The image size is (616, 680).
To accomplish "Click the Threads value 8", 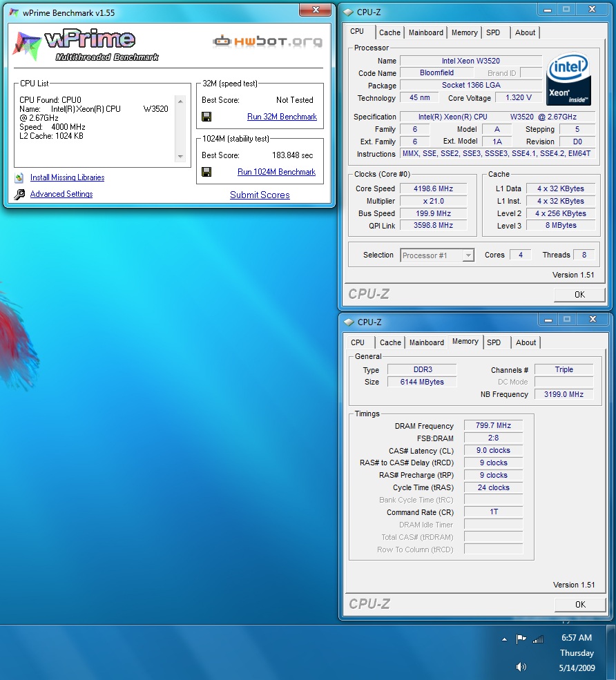I will click(584, 255).
